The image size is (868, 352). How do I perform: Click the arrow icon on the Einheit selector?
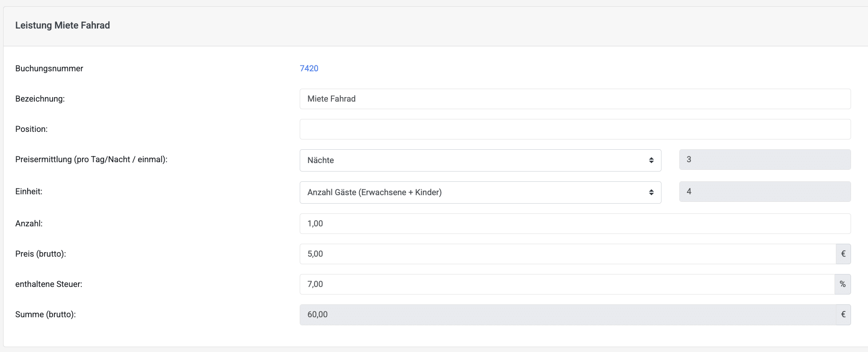click(x=651, y=192)
